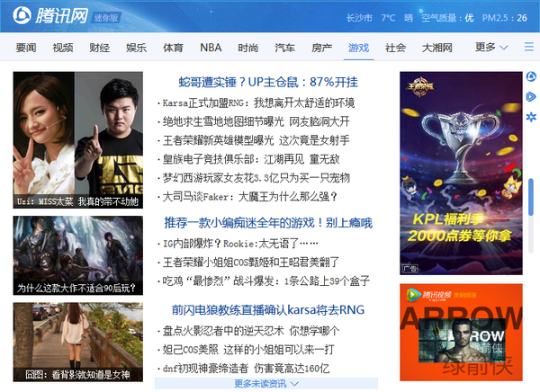Select the NBA tab
The height and width of the screenshot is (392, 540).
pyautogui.click(x=211, y=48)
